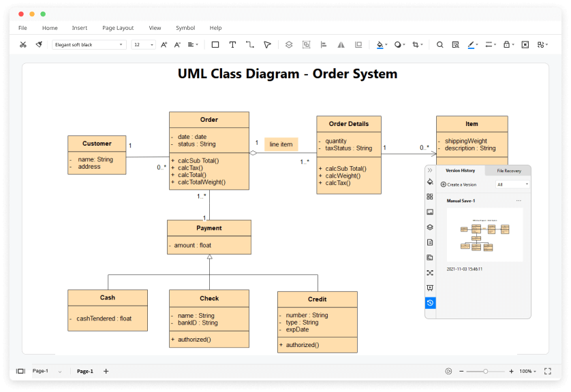The image size is (571, 392).
Task: Open the Page-1 selector dropdown
Action: pos(47,372)
